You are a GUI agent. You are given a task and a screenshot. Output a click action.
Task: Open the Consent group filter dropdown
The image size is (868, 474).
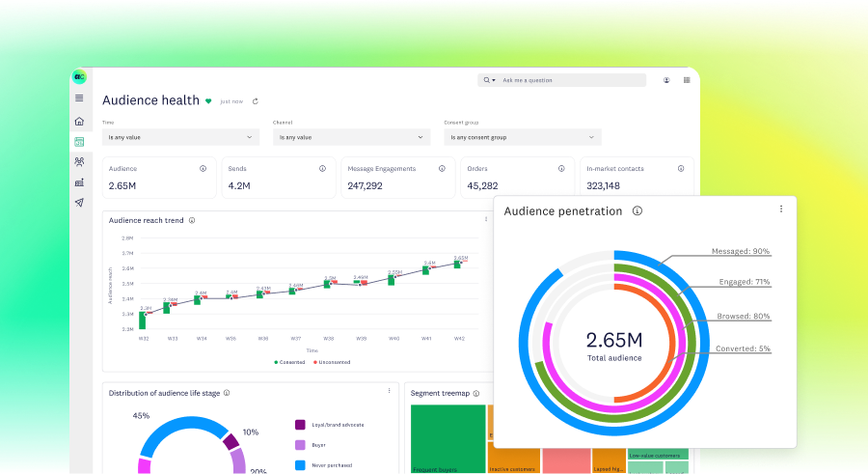(x=522, y=137)
